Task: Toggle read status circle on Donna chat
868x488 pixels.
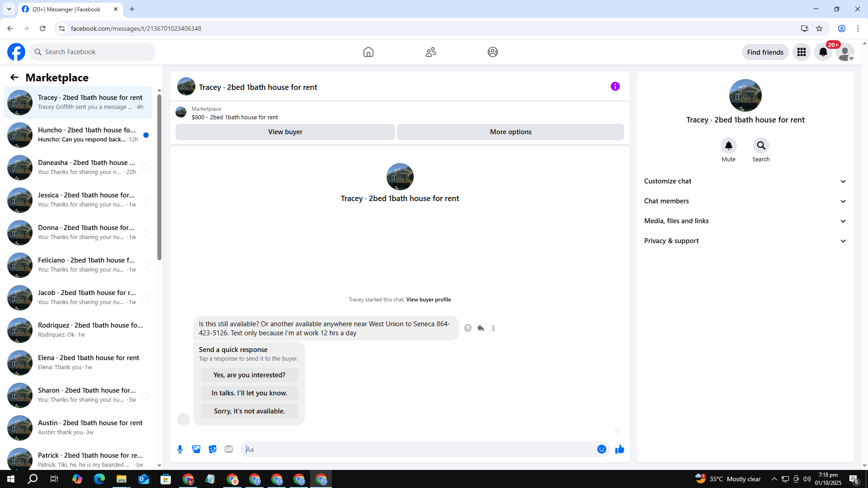Action: [145, 233]
